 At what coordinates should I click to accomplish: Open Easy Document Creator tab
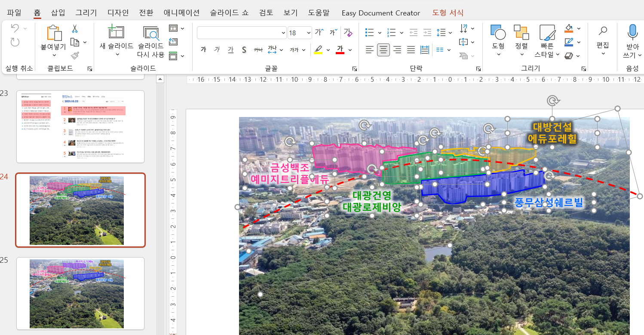381,13
